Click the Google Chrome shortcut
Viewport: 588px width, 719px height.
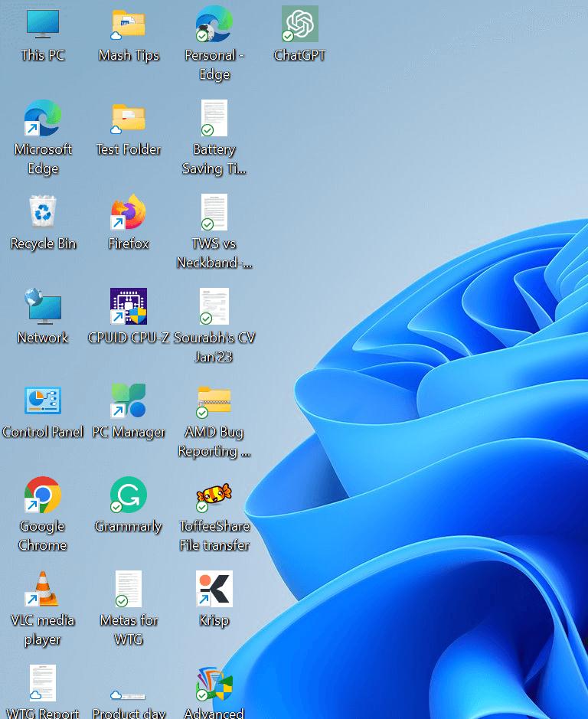click(43, 495)
